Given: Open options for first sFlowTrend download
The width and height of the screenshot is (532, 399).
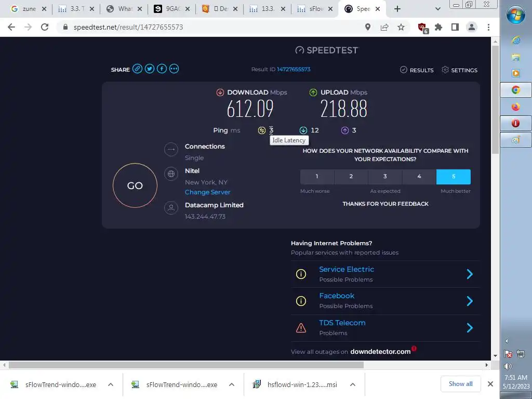Looking at the screenshot, I should pyautogui.click(x=111, y=384).
